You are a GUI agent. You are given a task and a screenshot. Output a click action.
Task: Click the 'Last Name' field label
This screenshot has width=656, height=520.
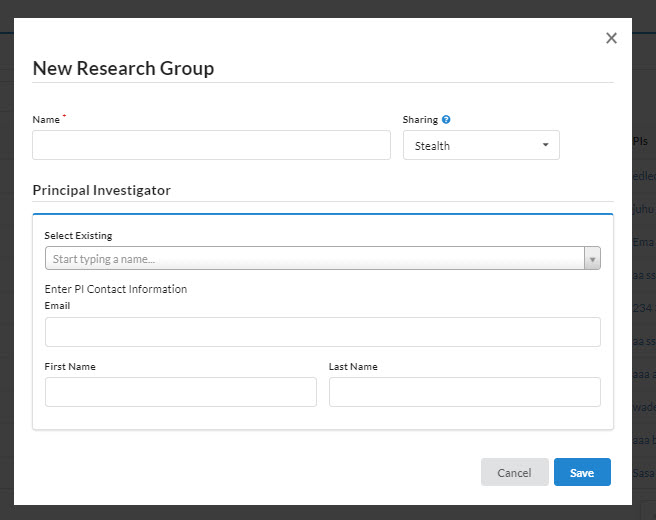(353, 367)
